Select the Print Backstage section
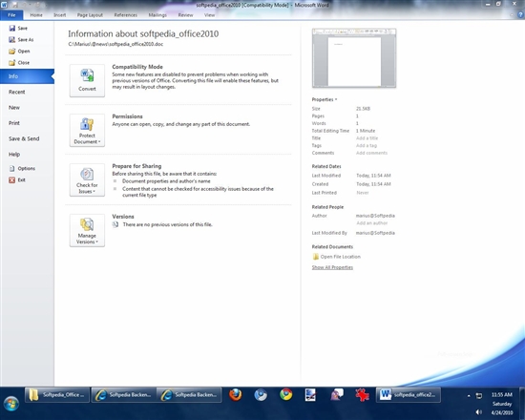This screenshot has height=420, width=525. (x=27, y=123)
